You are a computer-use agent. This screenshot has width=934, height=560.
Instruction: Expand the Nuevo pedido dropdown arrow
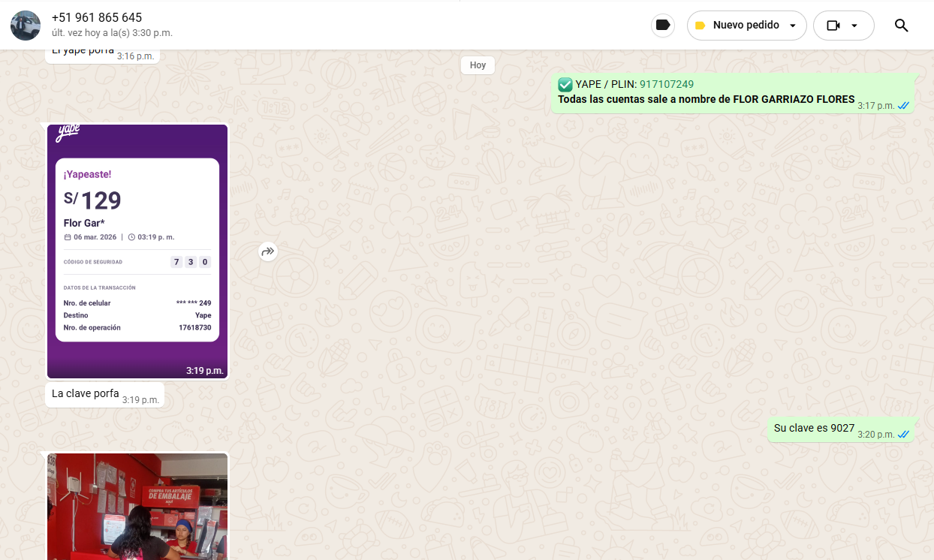point(792,26)
